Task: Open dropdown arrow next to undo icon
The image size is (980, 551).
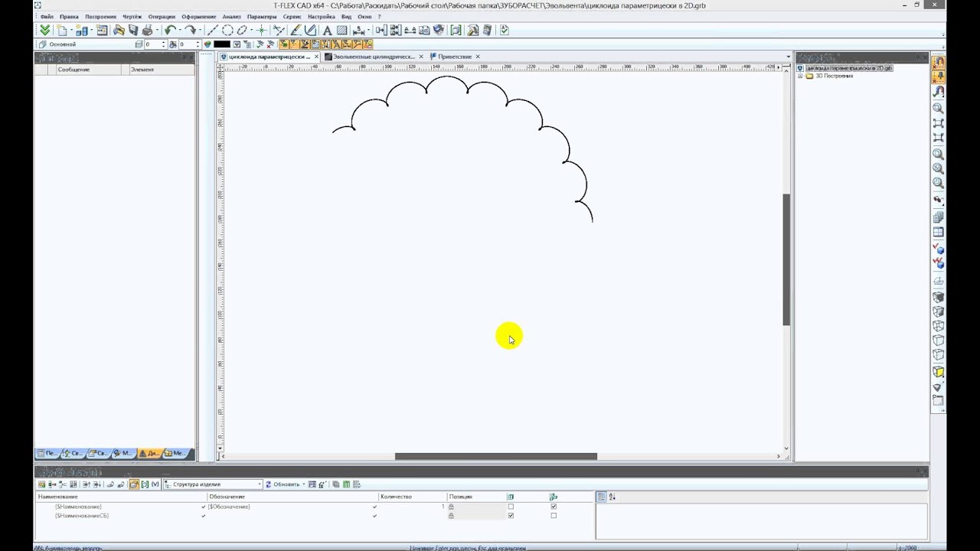Action: 179,30
